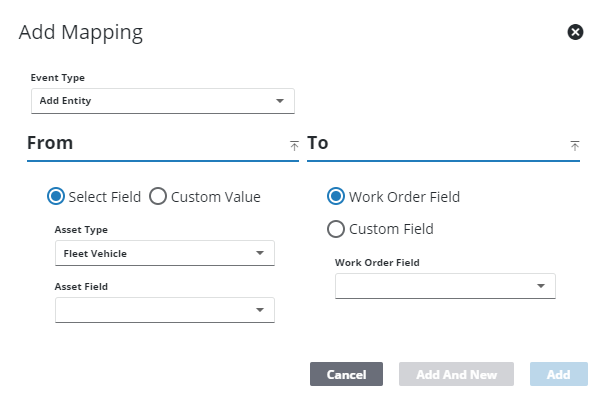Select the Work Order Field radio button
This screenshot has height=410, width=606.
336,197
